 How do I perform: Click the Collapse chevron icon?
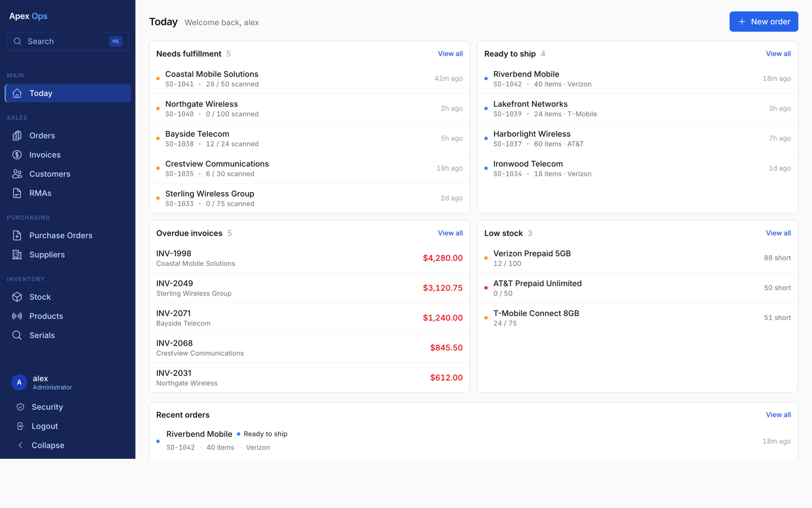coord(20,446)
